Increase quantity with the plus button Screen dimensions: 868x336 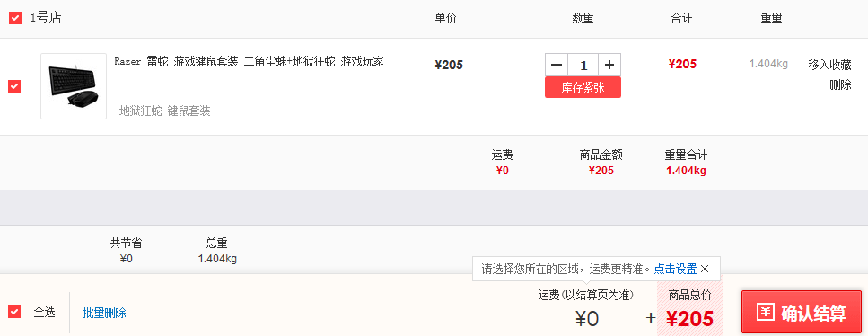[609, 65]
